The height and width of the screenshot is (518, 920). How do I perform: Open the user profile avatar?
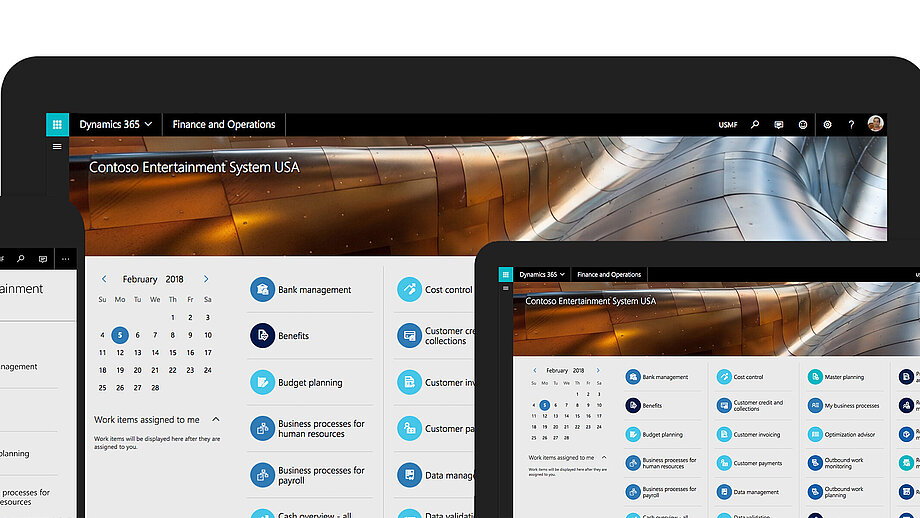coord(875,124)
